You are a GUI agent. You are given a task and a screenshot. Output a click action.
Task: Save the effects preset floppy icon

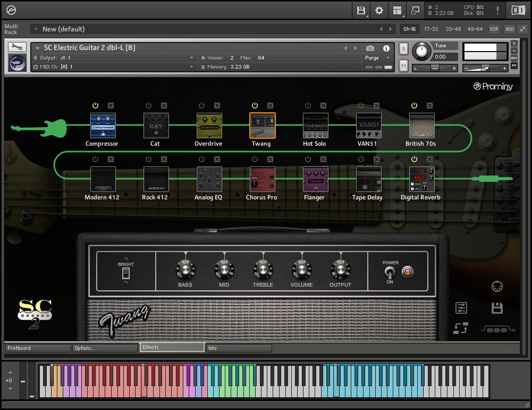click(497, 308)
